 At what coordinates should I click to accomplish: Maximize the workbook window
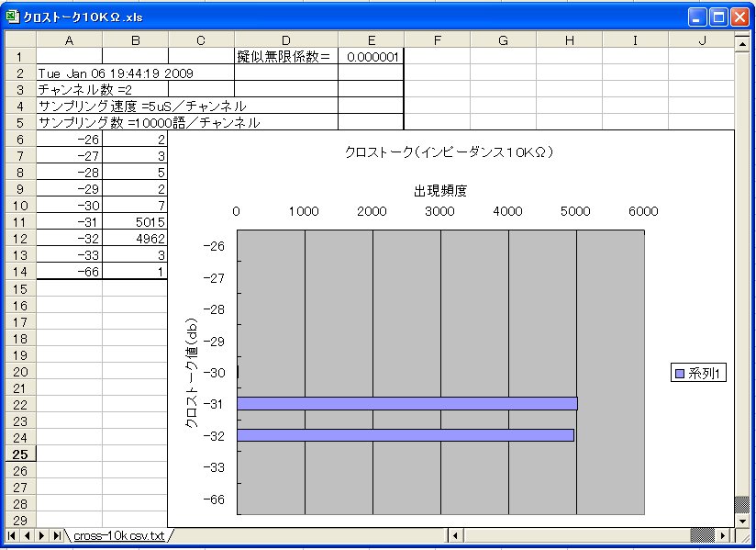coord(717,17)
